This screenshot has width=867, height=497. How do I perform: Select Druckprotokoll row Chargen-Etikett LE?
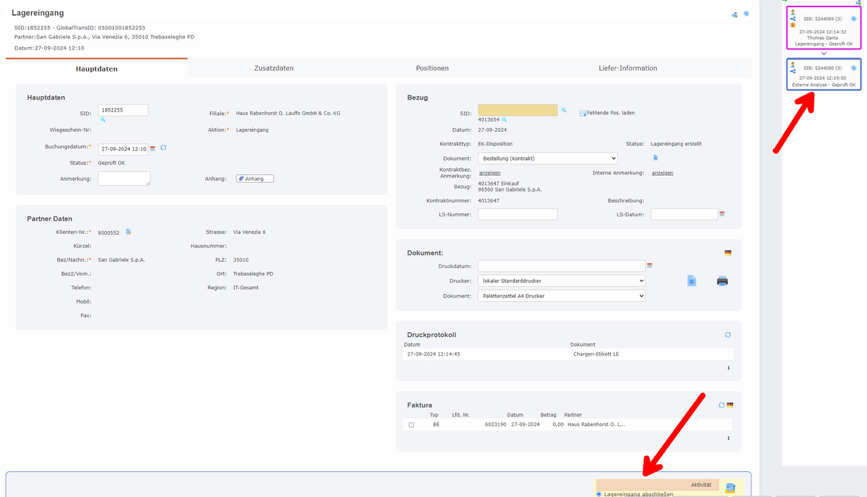(x=568, y=354)
